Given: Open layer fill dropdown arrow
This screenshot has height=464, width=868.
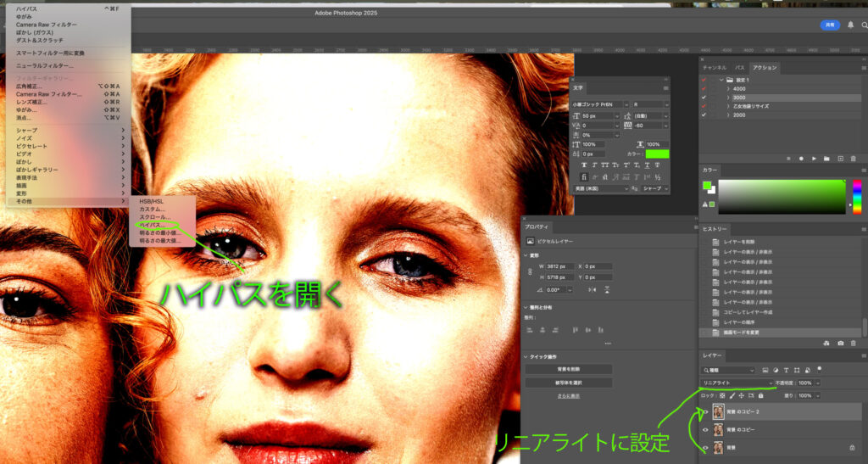Looking at the screenshot, I should pyautogui.click(x=818, y=396).
